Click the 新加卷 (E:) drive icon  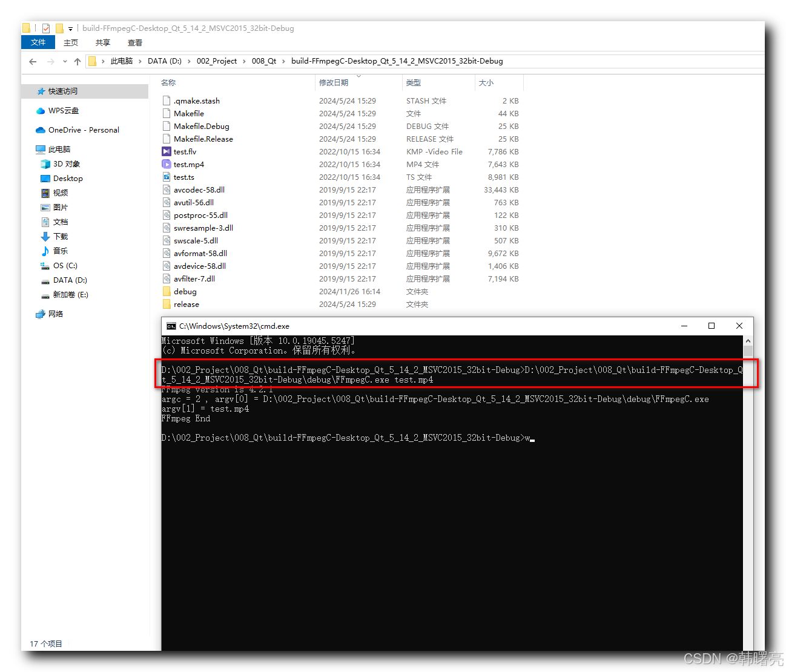45,295
